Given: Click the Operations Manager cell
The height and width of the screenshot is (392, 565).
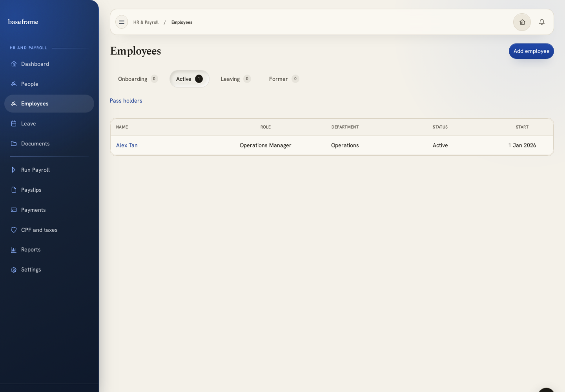Looking at the screenshot, I should (x=266, y=145).
